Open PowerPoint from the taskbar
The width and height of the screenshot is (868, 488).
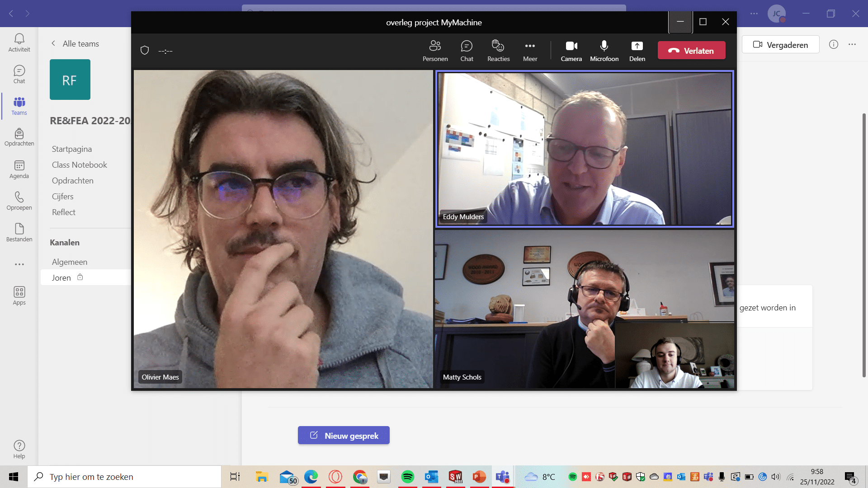479,477
